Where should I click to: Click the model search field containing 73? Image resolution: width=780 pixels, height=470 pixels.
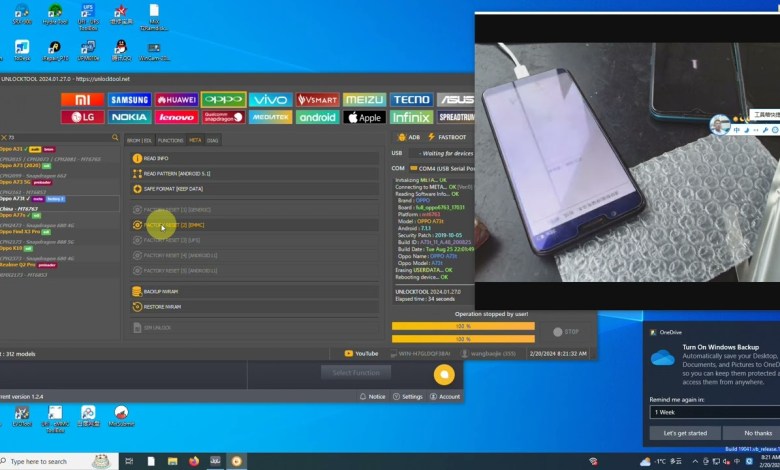coord(59,138)
